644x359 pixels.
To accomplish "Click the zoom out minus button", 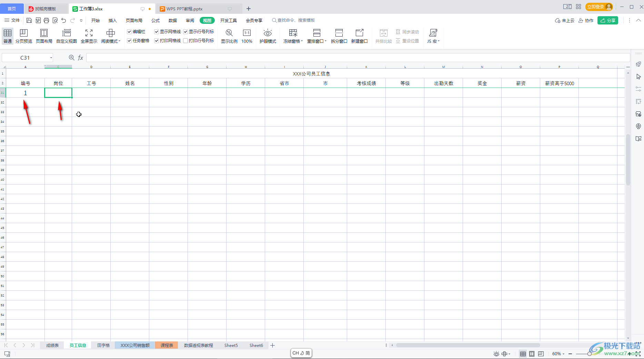I will pyautogui.click(x=570, y=354).
